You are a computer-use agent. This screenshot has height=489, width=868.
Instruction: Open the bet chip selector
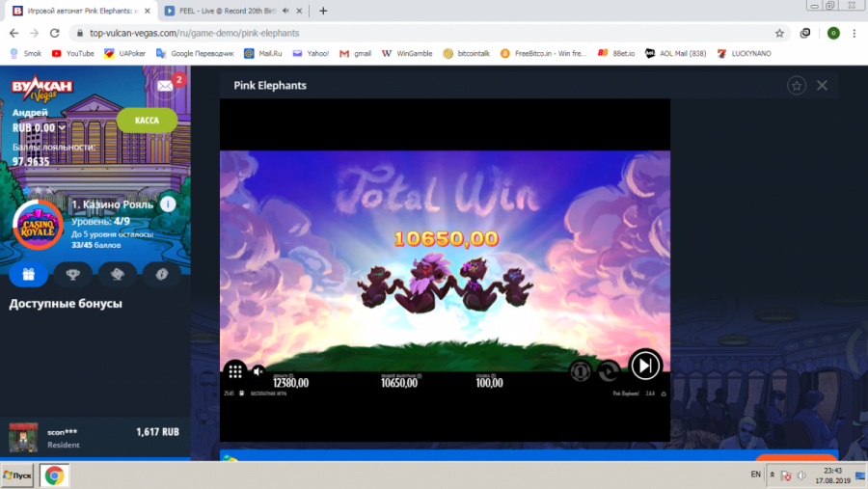581,371
